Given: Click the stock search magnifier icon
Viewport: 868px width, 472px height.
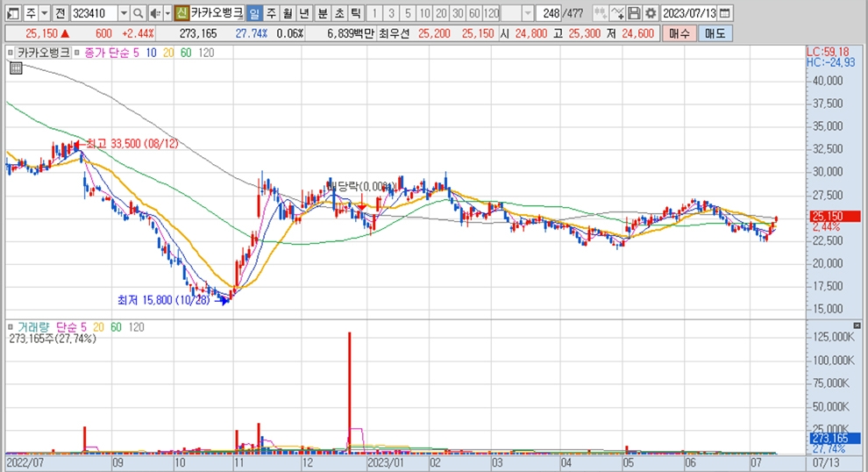Looking at the screenshot, I should (x=139, y=13).
